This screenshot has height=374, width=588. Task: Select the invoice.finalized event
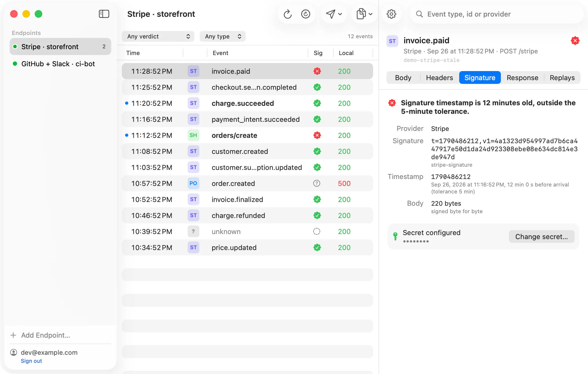tap(247, 199)
